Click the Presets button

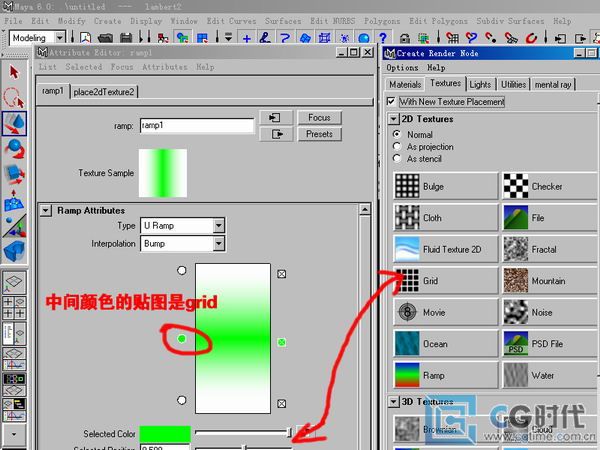coord(320,134)
